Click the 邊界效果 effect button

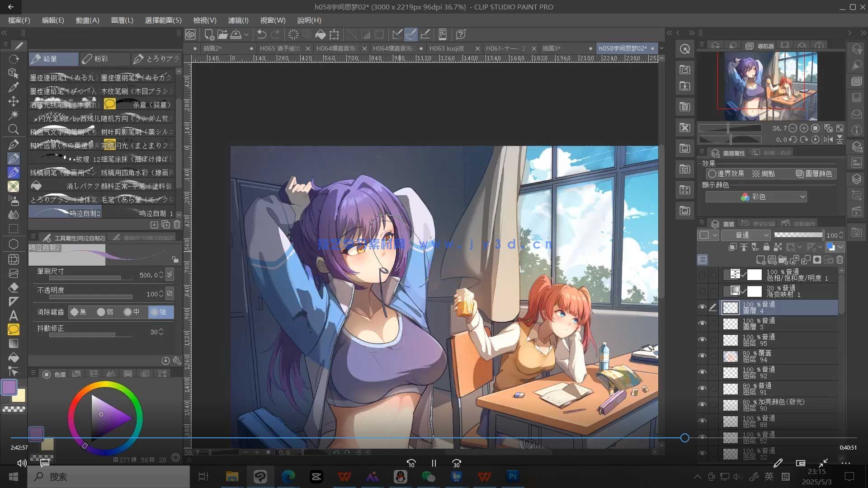tap(726, 174)
